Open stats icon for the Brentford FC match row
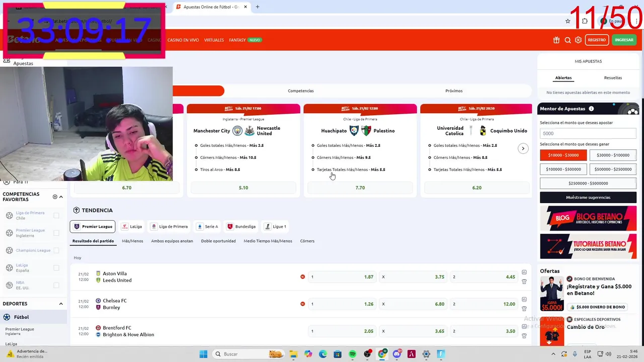This screenshot has height=362, width=644. click(x=524, y=326)
